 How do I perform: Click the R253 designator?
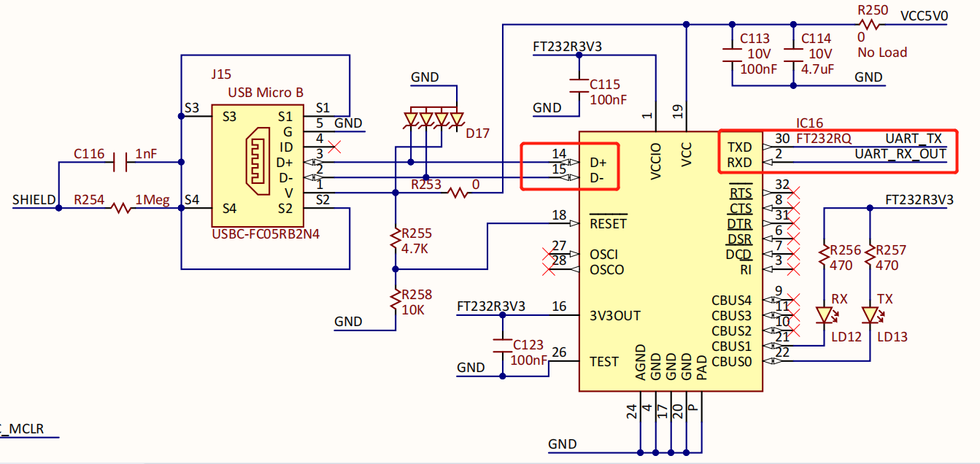[x=426, y=185]
